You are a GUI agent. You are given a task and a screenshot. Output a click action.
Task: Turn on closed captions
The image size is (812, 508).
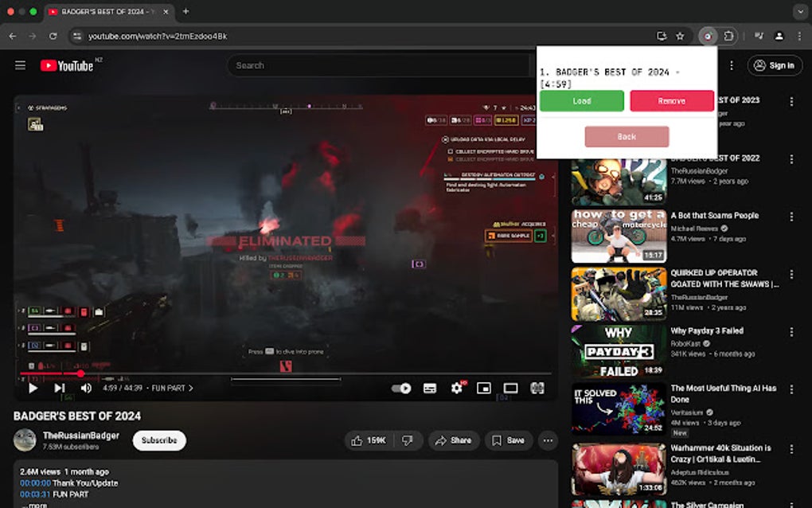coord(429,388)
